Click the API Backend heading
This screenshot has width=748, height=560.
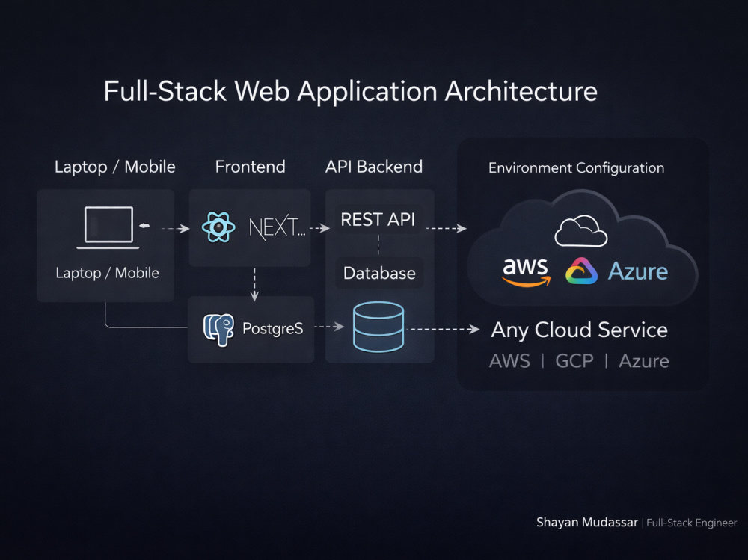374,167
